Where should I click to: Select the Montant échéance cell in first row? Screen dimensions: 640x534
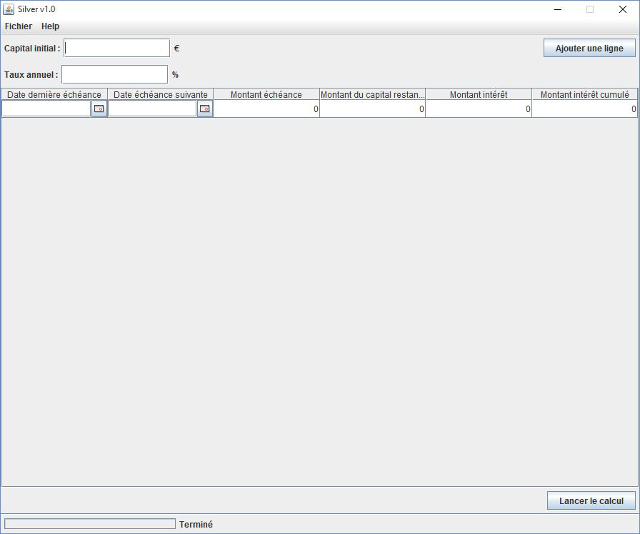[x=266, y=109]
